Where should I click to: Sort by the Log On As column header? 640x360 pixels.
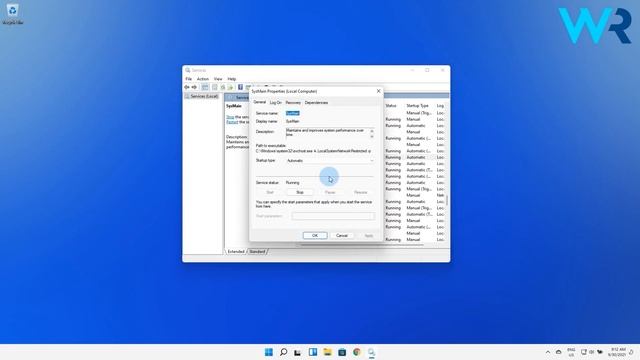click(x=440, y=106)
